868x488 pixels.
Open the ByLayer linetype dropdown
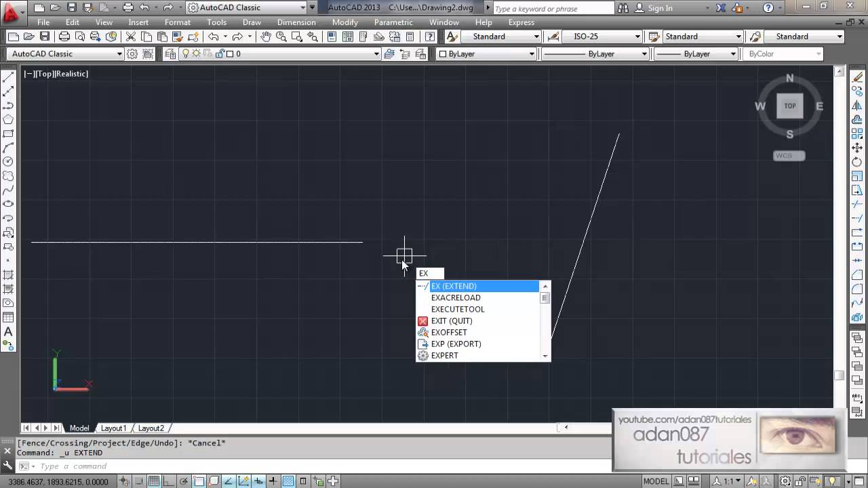pos(595,54)
